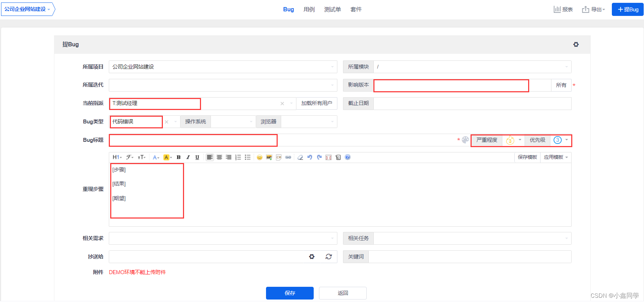Clear the 当前指派 selection with X

[x=282, y=104]
